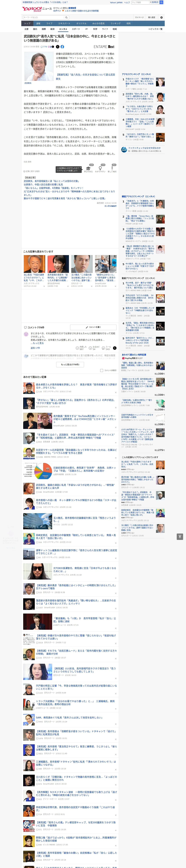This screenshot has height=868, width=186.
Task: Toggle the コメント非表示 checkbox
Action: pos(102,370)
